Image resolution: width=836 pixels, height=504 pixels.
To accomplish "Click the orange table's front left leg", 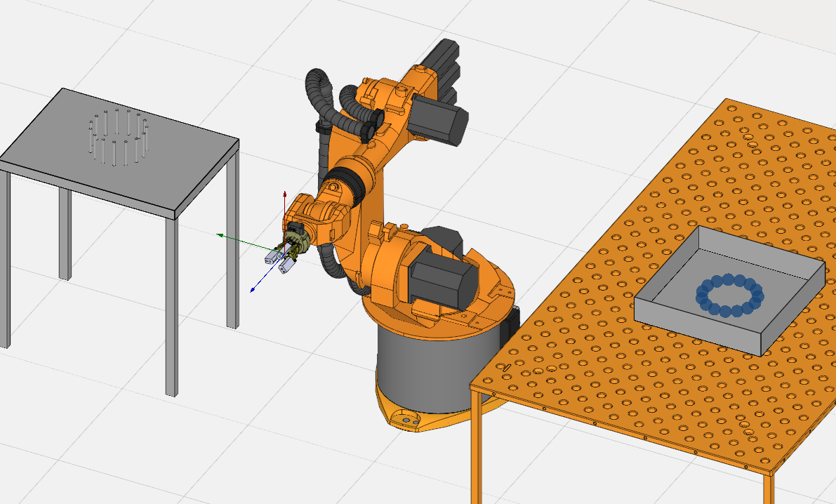I will pyautogui.click(x=477, y=449).
